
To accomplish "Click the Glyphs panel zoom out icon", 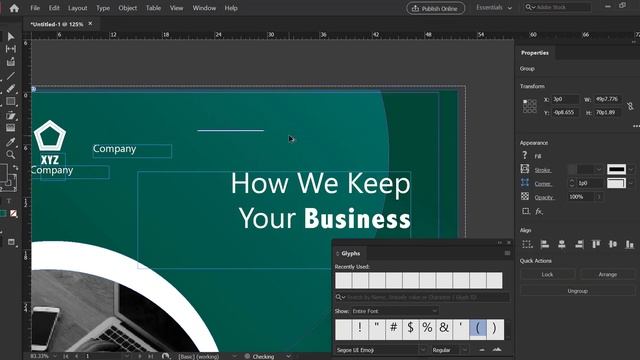I will pyautogui.click(x=482, y=350).
